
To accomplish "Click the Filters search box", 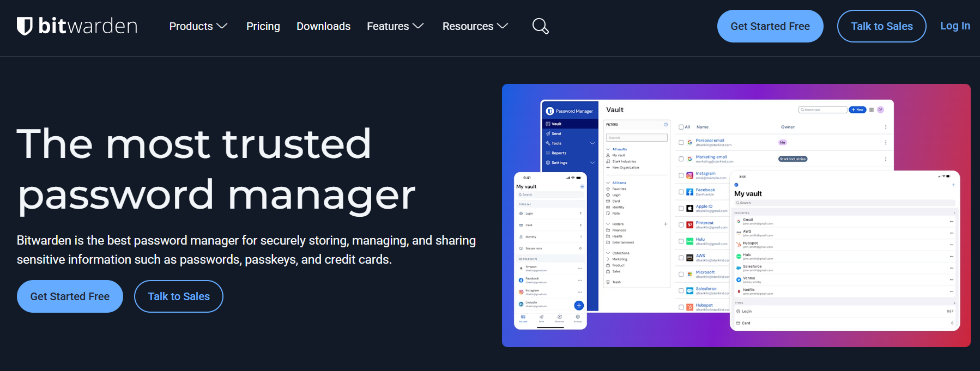I will pyautogui.click(x=637, y=138).
